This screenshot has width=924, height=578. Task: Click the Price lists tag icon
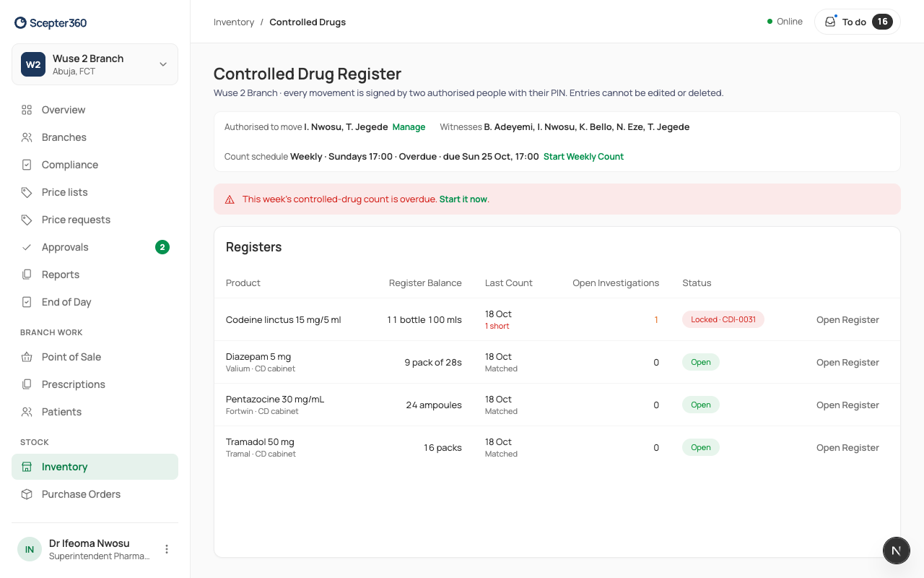pyautogui.click(x=27, y=192)
